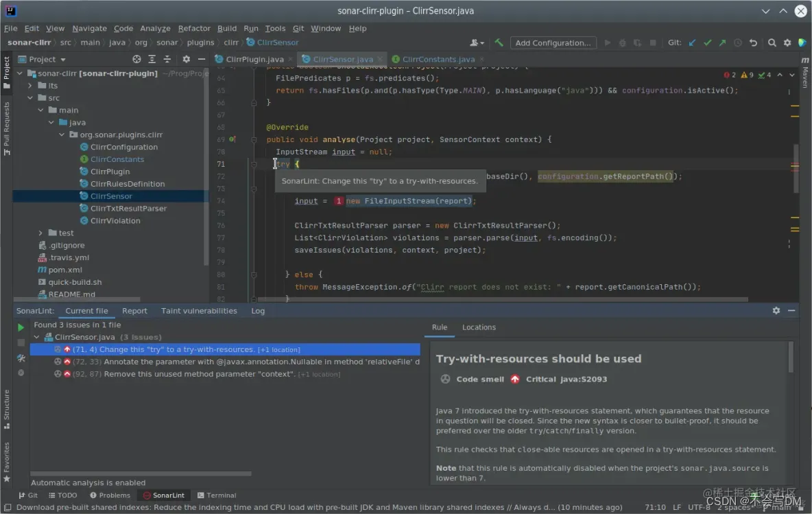
Task: Open IDE settings gear in main toolbar
Action: coord(787,43)
